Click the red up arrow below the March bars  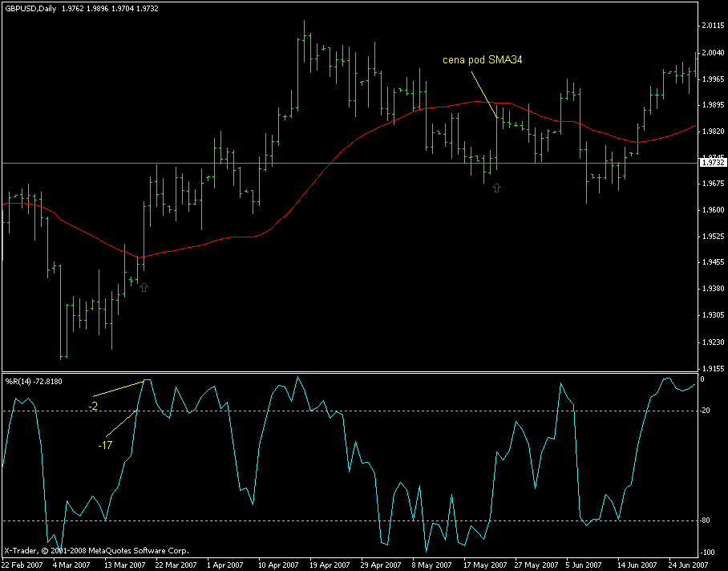144,287
